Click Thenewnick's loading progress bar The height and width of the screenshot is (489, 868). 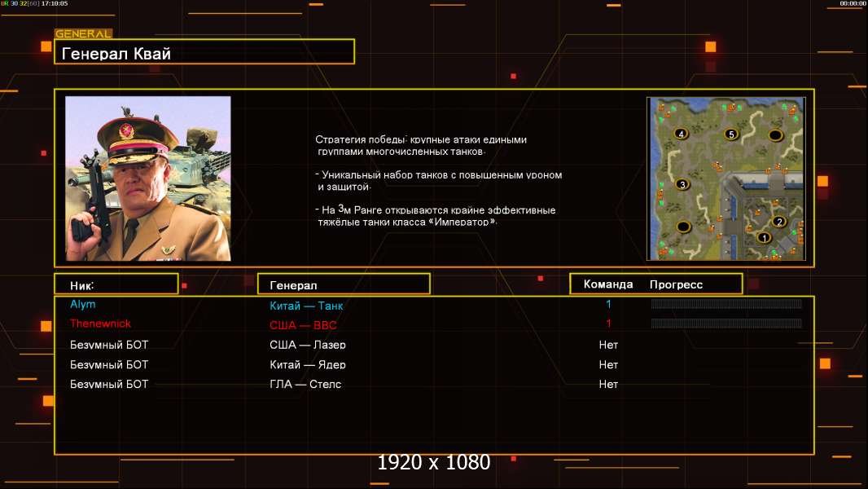point(726,323)
